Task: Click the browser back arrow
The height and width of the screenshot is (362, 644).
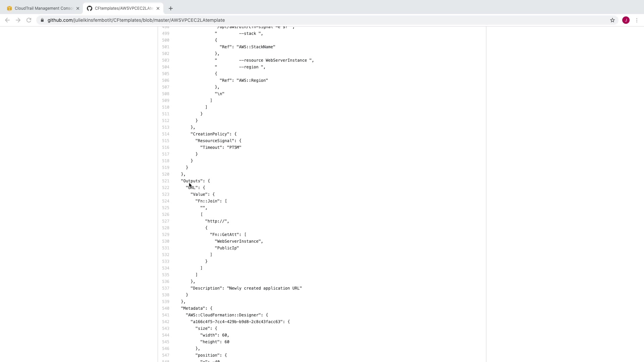Action: coord(7,20)
